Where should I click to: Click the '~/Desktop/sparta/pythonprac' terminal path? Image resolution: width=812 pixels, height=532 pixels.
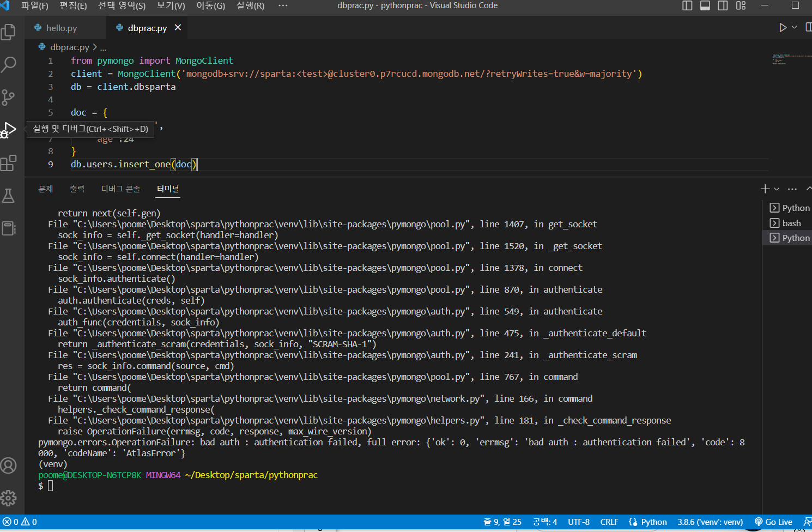[x=251, y=475]
